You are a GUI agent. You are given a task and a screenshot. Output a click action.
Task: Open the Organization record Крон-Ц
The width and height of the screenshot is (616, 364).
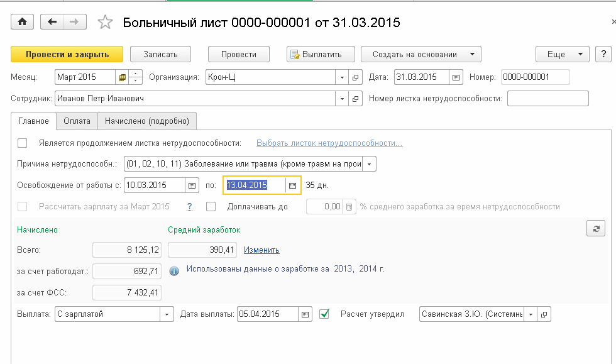pos(356,77)
